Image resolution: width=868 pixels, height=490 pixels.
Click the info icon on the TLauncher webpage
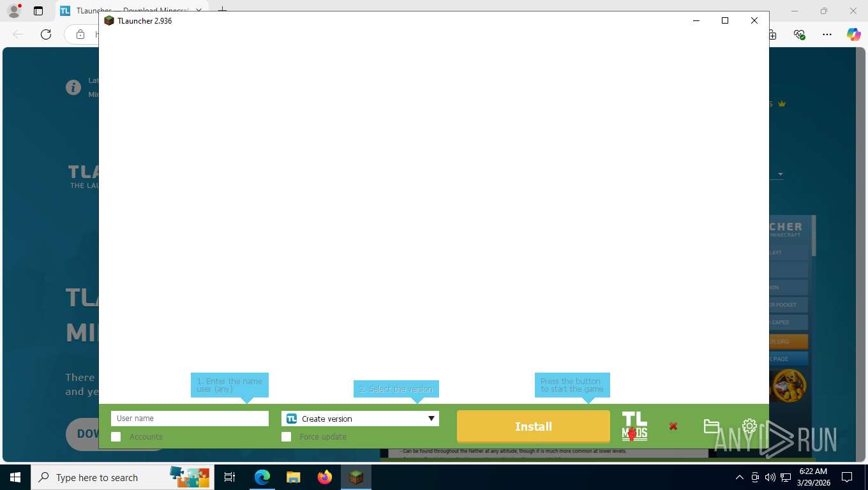click(x=73, y=87)
